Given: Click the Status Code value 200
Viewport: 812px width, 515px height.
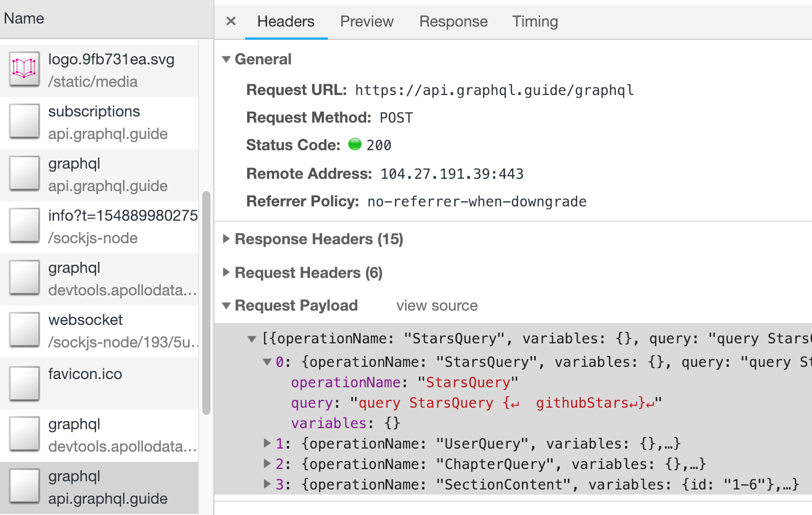Looking at the screenshot, I should (379, 146).
